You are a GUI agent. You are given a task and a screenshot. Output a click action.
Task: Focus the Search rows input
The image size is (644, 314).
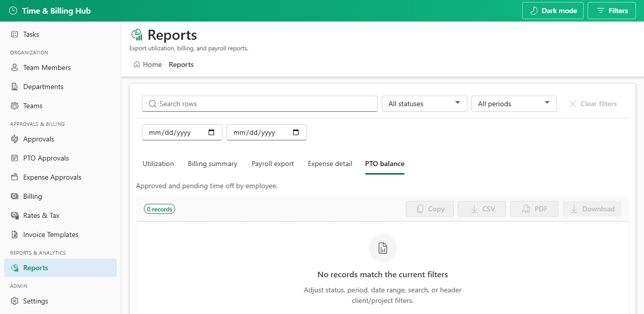click(260, 104)
